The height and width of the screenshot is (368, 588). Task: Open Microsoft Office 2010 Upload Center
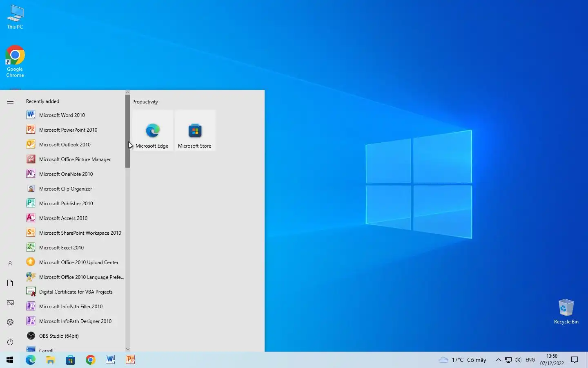click(74, 263)
